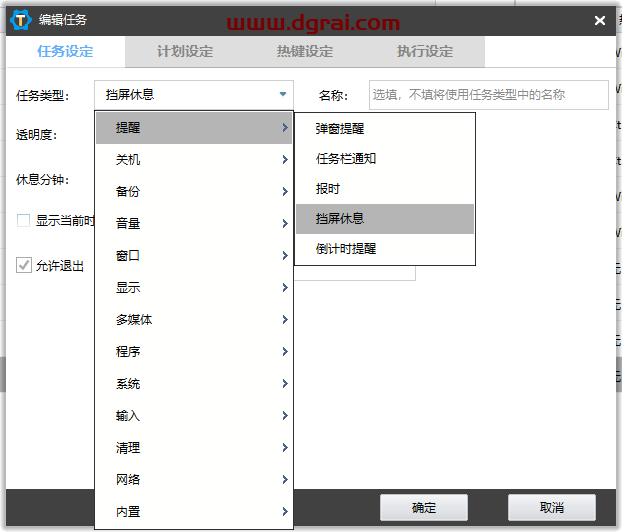Cancel editing with the 取消 button
Image resolution: width=622 pixels, height=532 pixels.
tap(552, 507)
